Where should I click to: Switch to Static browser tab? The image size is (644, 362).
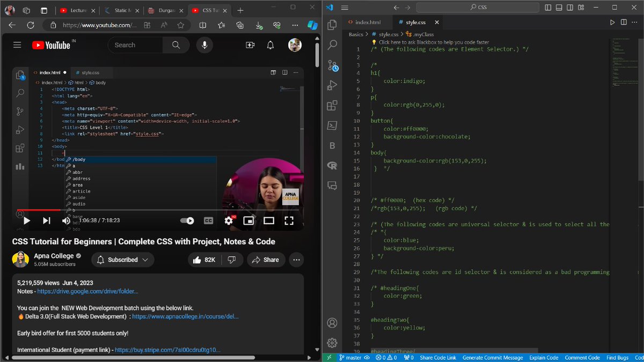click(x=121, y=10)
